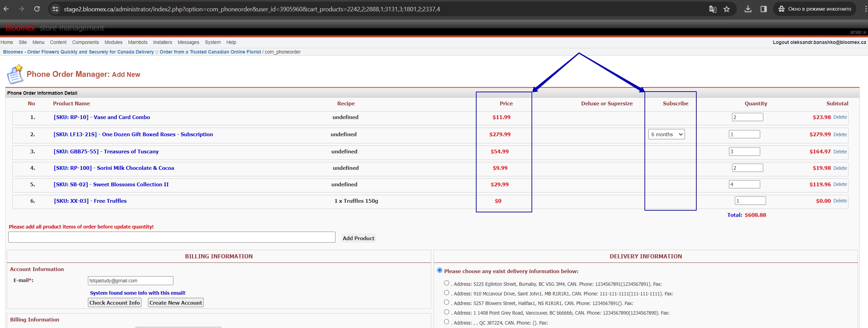Click quantity field for Sweet Blossoms Collection
Screen dimensions: 868x328
point(744,184)
